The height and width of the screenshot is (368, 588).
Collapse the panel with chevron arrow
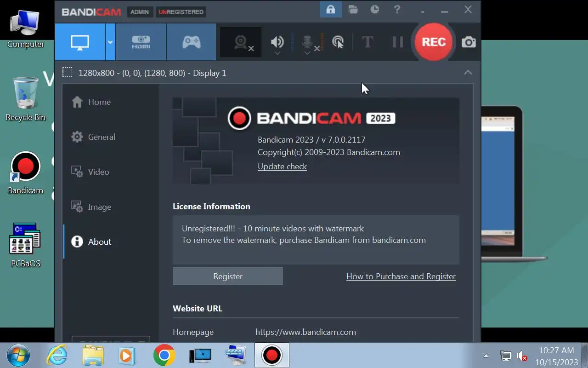468,73
